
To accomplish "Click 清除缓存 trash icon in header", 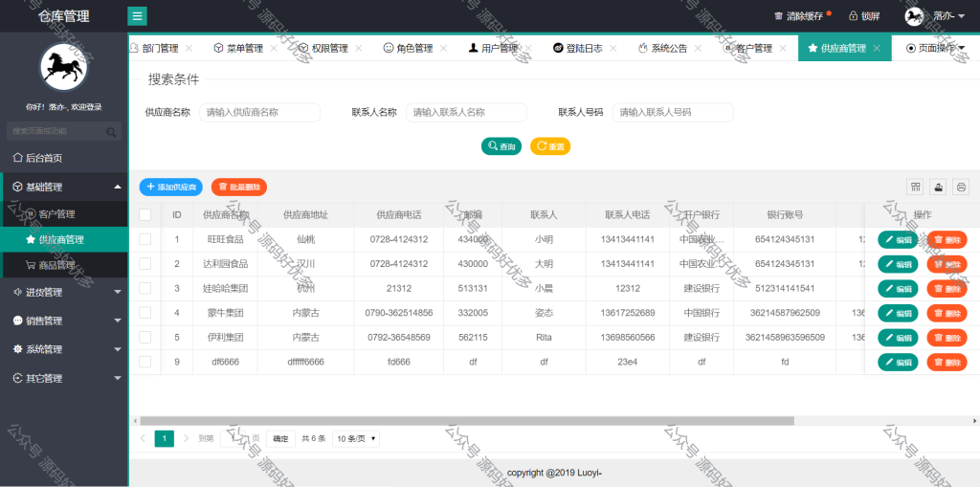I will point(778,16).
